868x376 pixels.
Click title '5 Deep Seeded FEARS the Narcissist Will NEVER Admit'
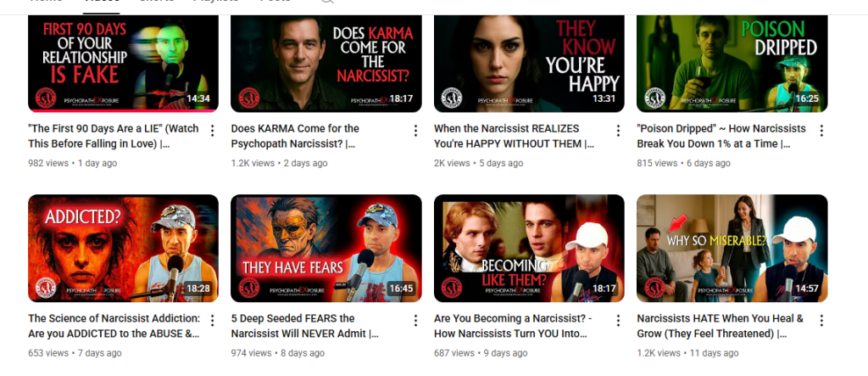click(305, 326)
